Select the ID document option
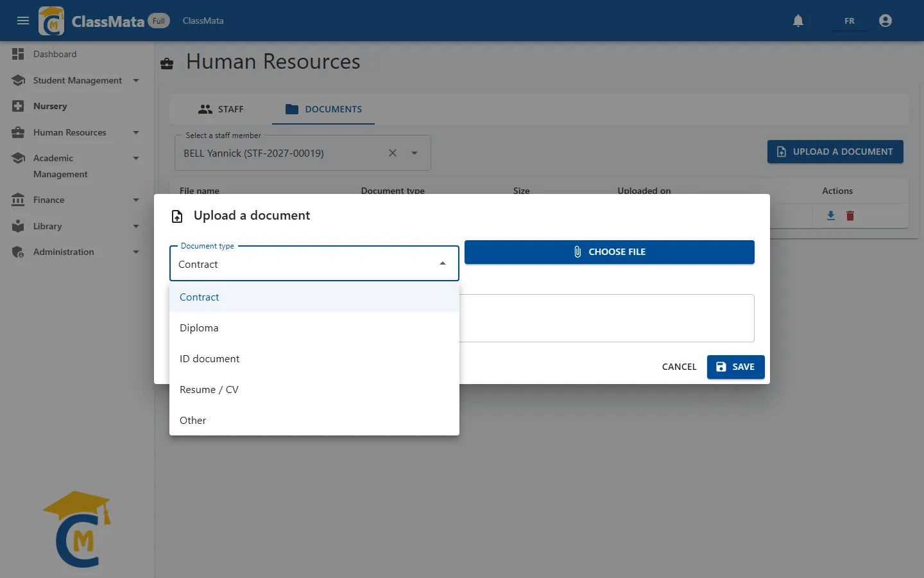 pos(314,358)
